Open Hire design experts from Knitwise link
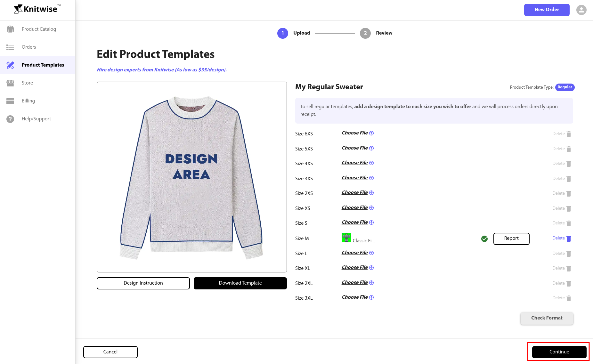 click(162, 70)
